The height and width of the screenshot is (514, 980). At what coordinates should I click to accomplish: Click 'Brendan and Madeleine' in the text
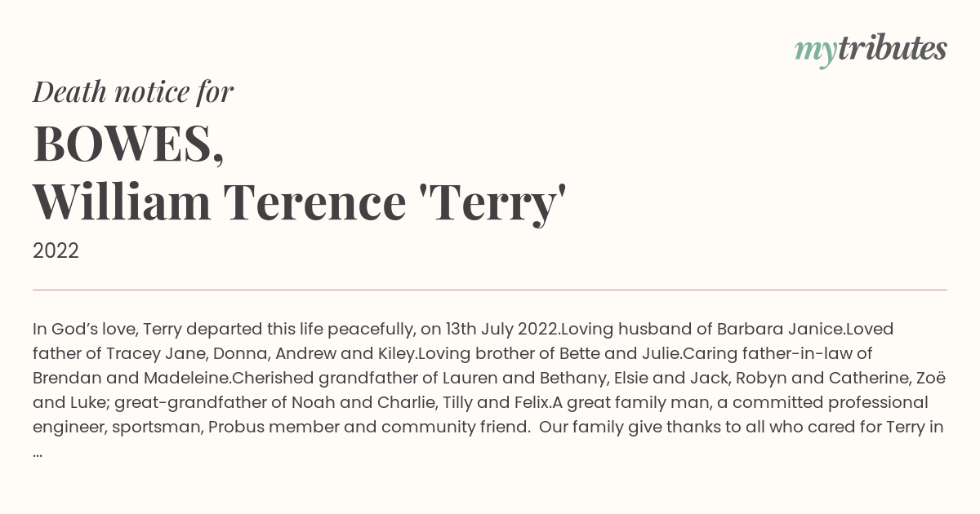point(131,378)
